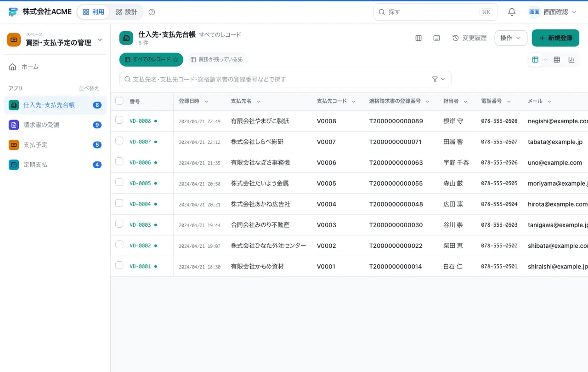Check the VD-0006 row checkbox
Image resolution: width=588 pixels, height=372 pixels.
tap(119, 161)
